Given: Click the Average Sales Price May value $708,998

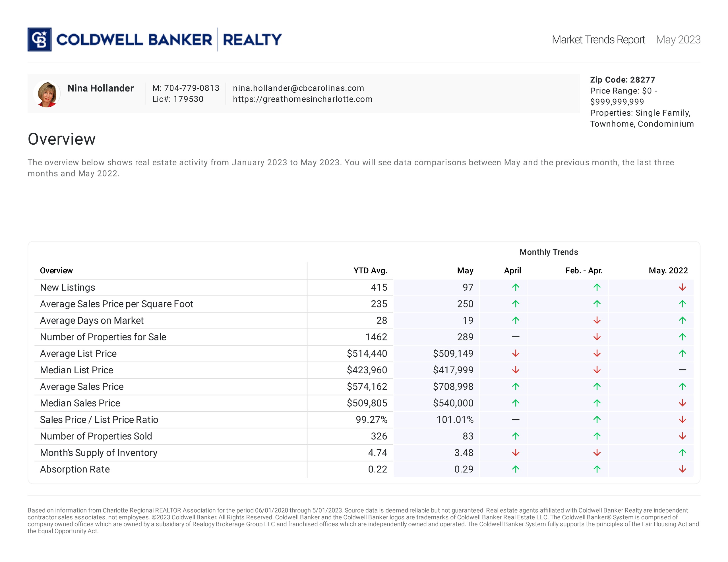Looking at the screenshot, I should click(453, 386).
